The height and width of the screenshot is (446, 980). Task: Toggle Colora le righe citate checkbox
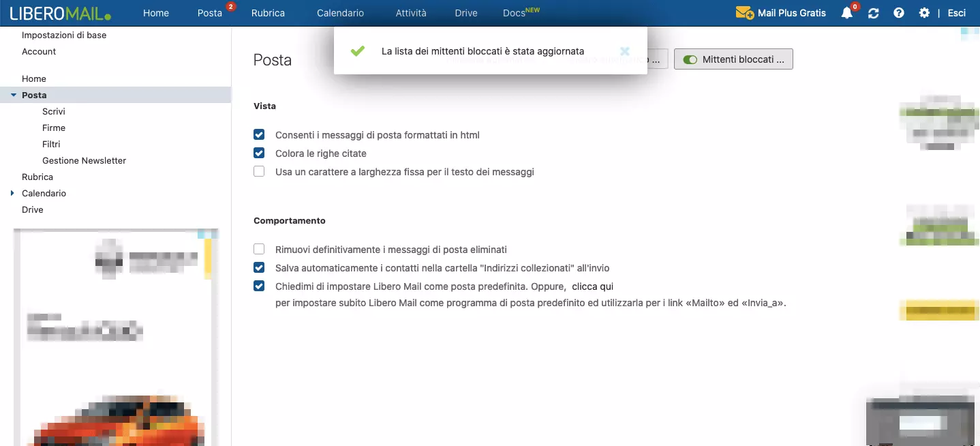pos(259,153)
